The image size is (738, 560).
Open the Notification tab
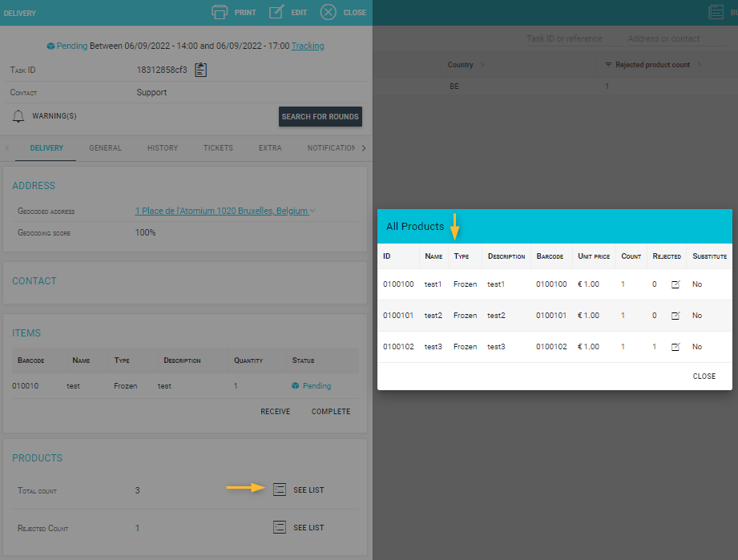click(x=332, y=147)
